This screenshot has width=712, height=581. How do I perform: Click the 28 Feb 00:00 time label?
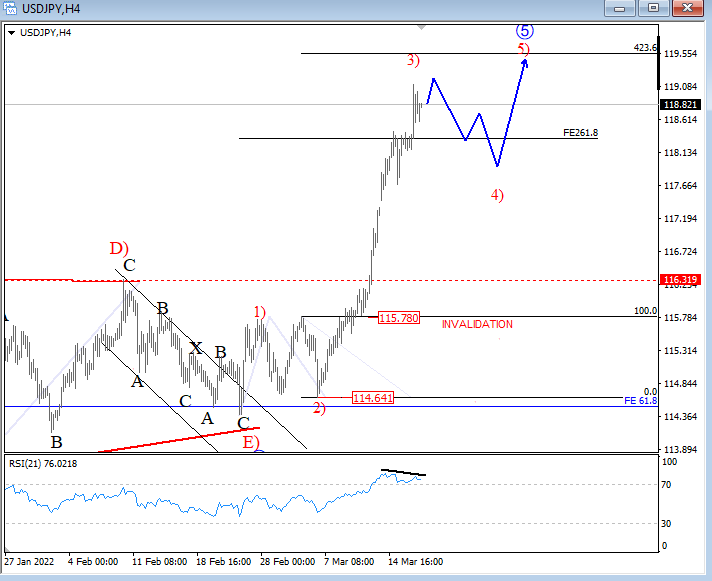click(287, 561)
